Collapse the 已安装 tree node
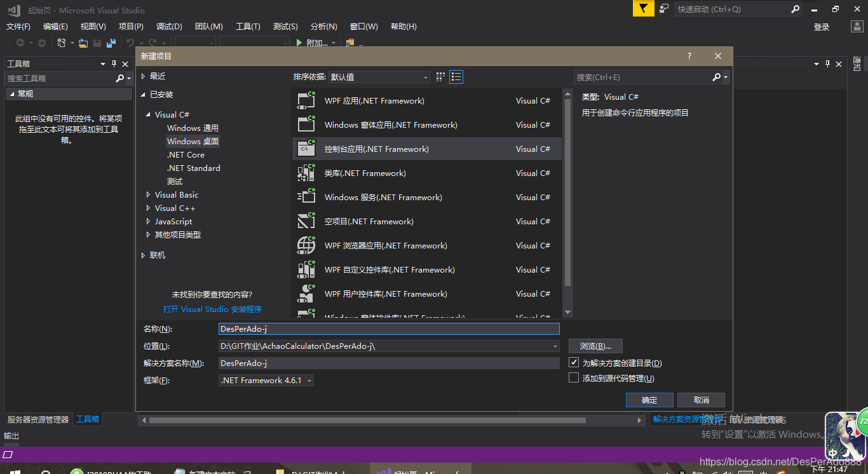Image resolution: width=868 pixels, height=474 pixels. coord(143,95)
